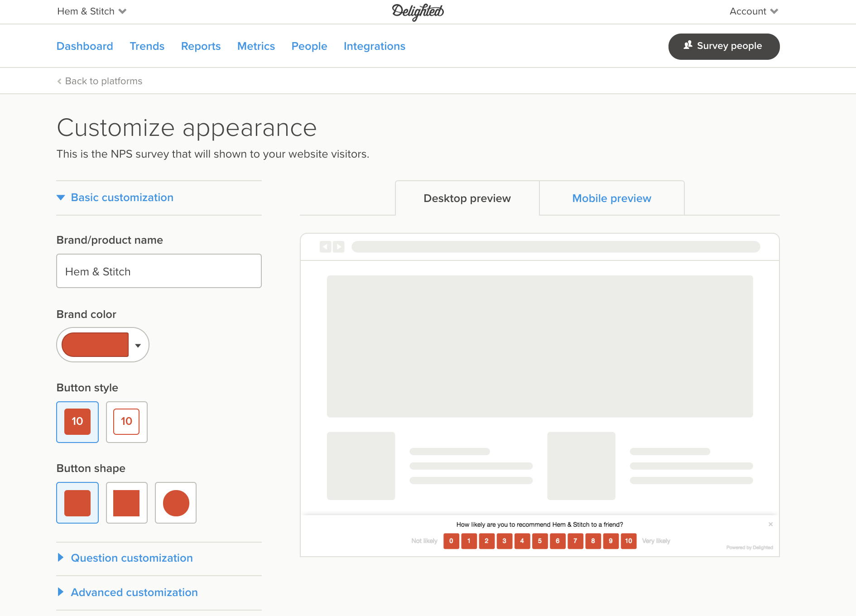The image size is (856, 616).
Task: Click the preview browser back arrow
Action: click(x=325, y=246)
